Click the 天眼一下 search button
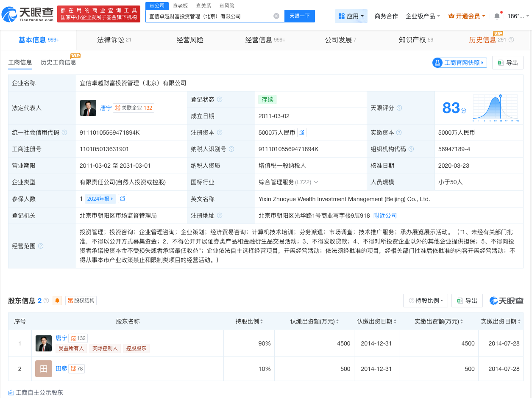The height and width of the screenshot is (398, 532). tap(299, 16)
